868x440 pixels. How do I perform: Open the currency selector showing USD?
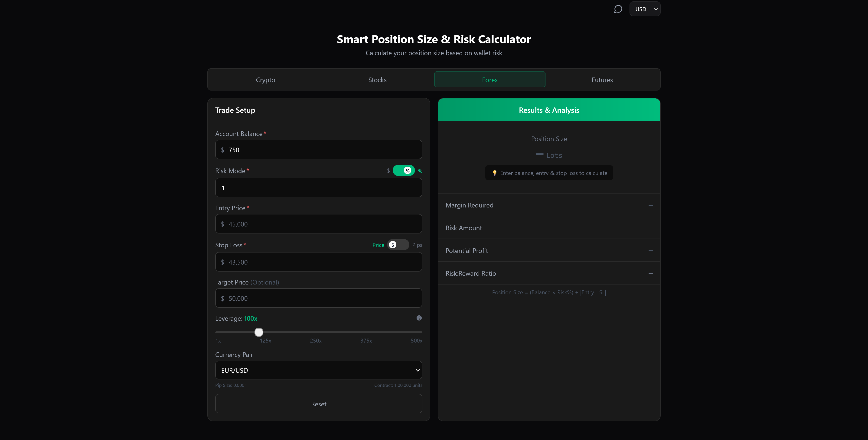(645, 9)
